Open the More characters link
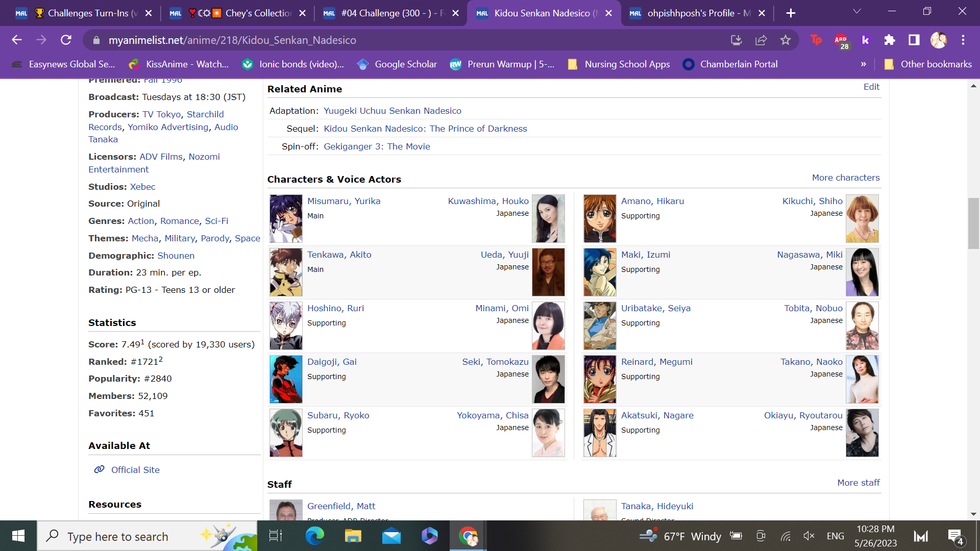Viewport: 980px width, 551px height. click(845, 178)
